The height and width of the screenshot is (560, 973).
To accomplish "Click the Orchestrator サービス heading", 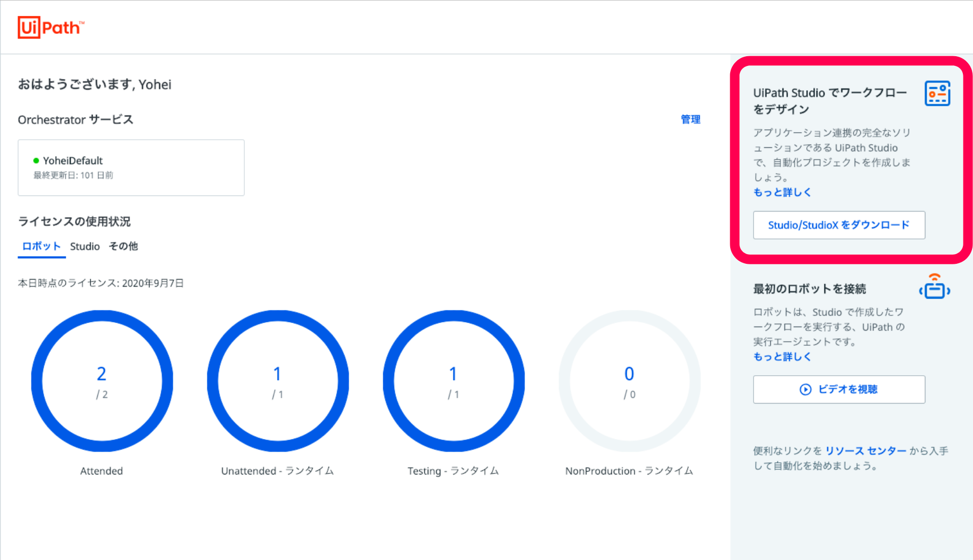I will (75, 120).
